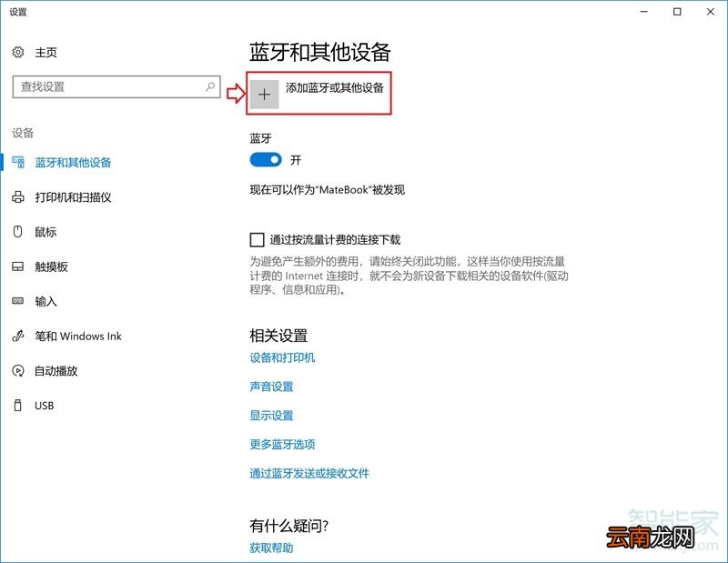
Task: Click the MateBook discoverable status text
Action: 328,189
